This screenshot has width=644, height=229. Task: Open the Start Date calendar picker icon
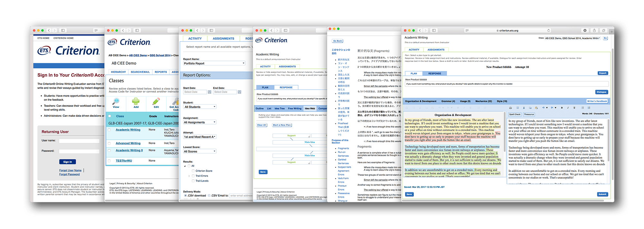tap(210, 92)
